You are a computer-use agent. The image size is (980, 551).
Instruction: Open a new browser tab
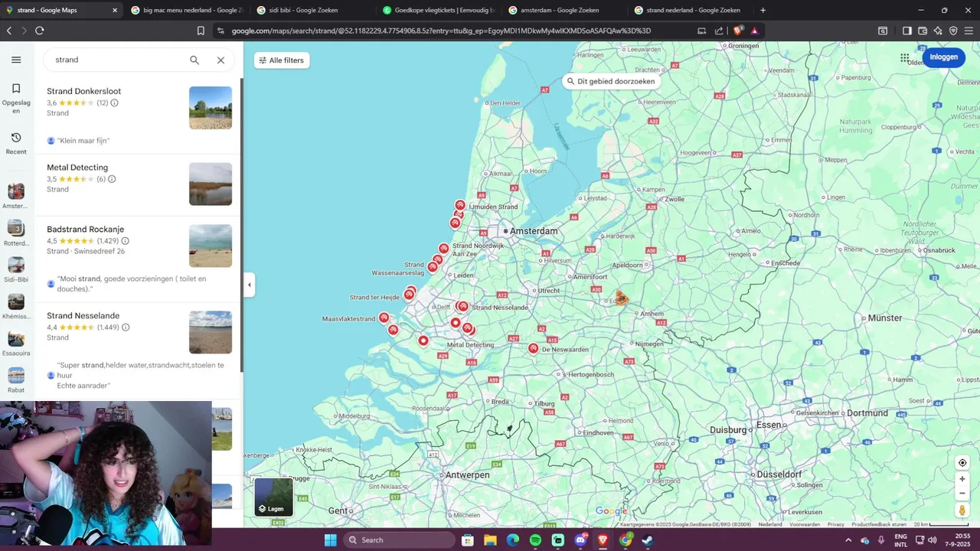pyautogui.click(x=763, y=10)
